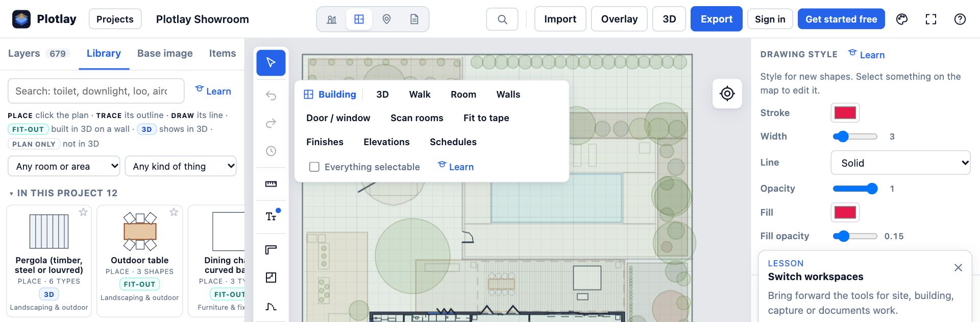The image size is (980, 322).
Task: Enter fullscreen mode
Action: [x=931, y=19]
